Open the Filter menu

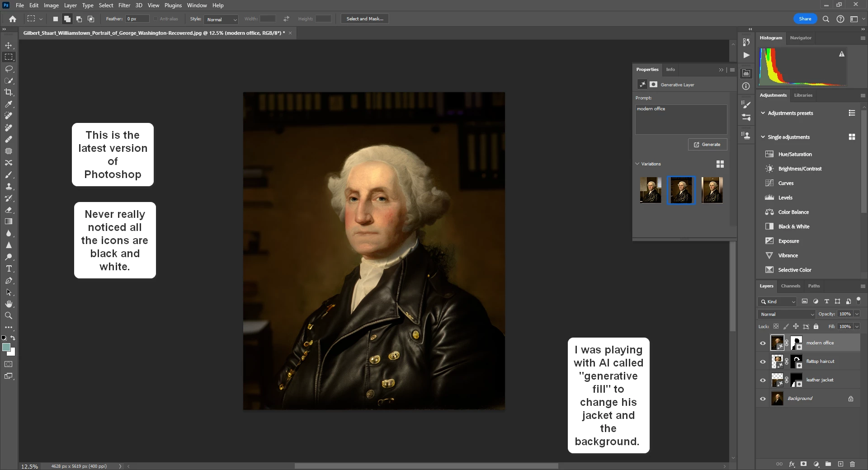[124, 5]
